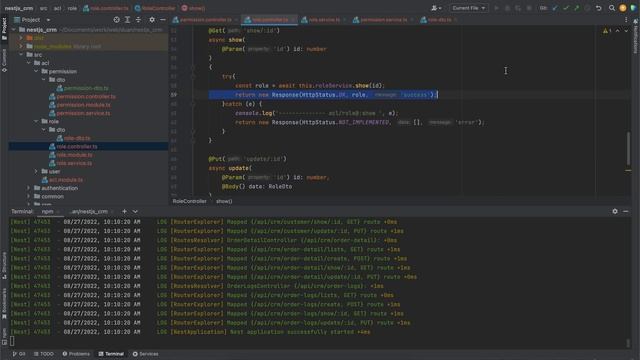Viewport: 640px width, 360px height.
Task: Go to previous highlighted error arrow
Action: 617,31
